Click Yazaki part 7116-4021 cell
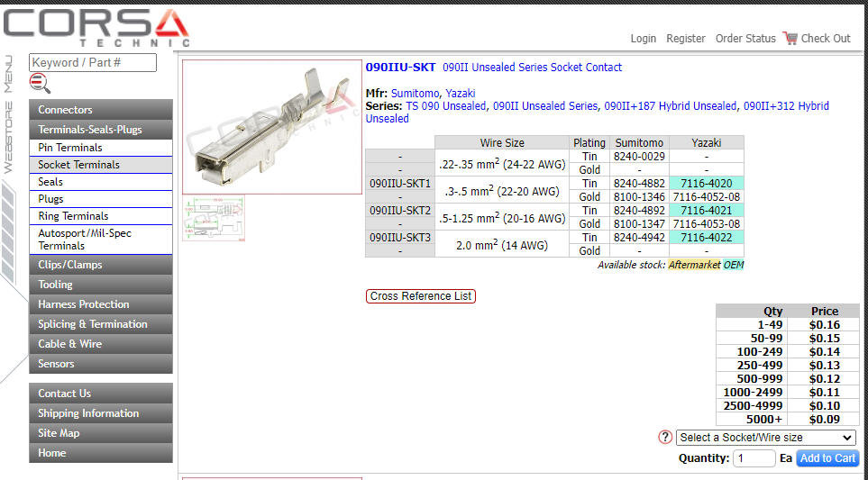Viewport: 868px width, 480px height. click(707, 211)
